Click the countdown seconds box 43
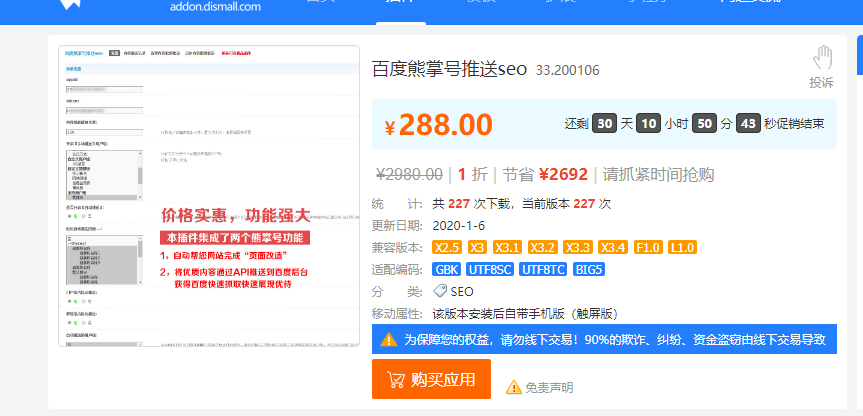Viewport: 863px width, 416px height. [748, 123]
